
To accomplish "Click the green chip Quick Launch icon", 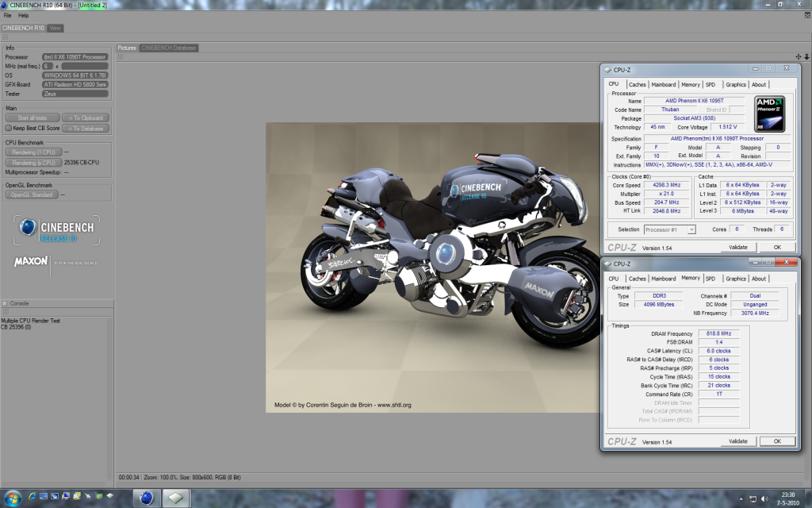I will tap(99, 496).
